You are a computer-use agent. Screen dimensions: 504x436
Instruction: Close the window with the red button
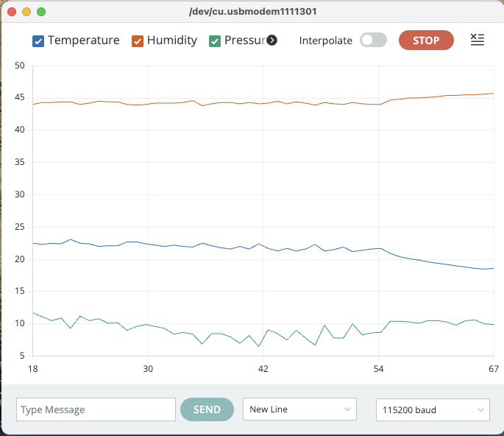click(x=12, y=12)
